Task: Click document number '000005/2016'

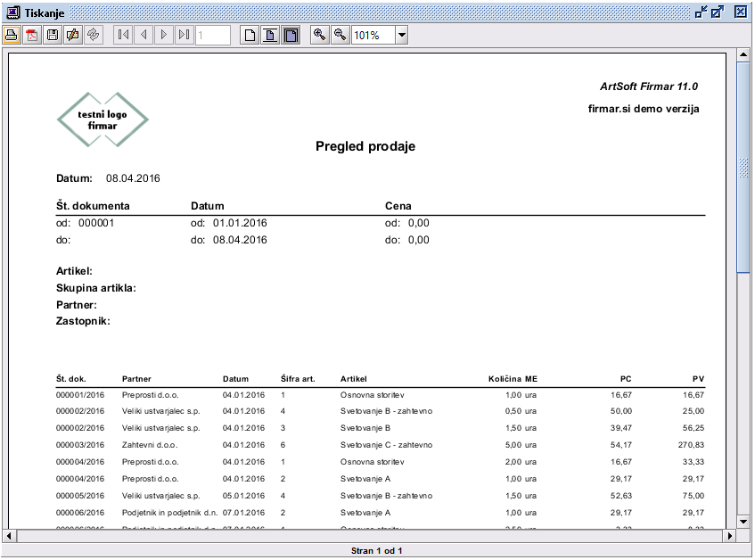Action: tap(80, 496)
